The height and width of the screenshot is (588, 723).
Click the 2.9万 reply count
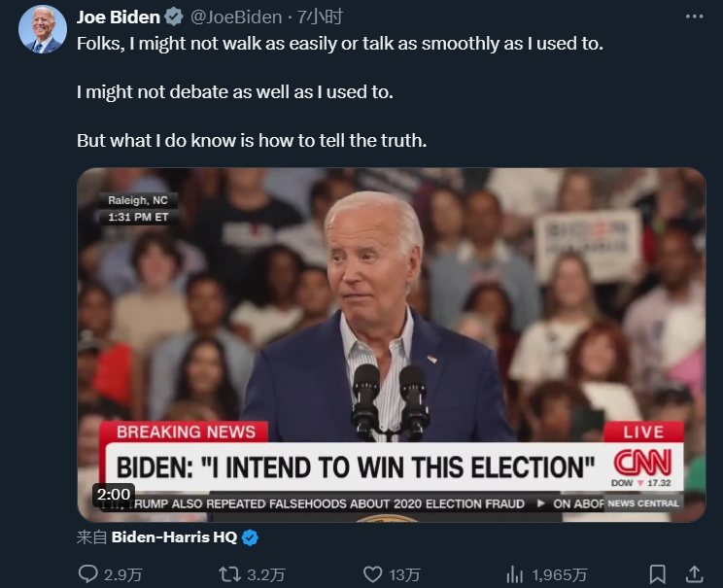click(x=122, y=574)
